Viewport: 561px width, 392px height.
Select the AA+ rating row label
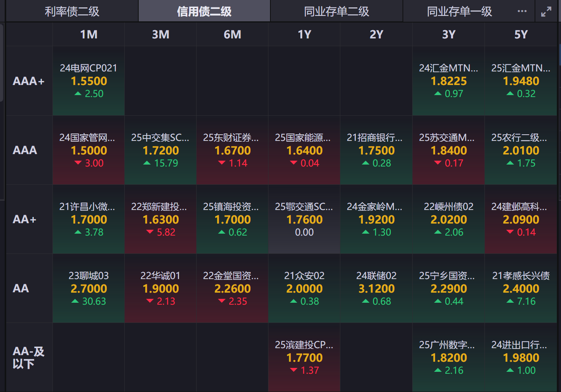(24, 219)
